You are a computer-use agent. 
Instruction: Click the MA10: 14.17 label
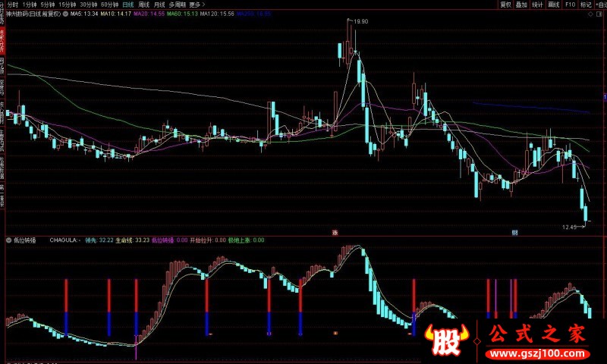(116, 14)
